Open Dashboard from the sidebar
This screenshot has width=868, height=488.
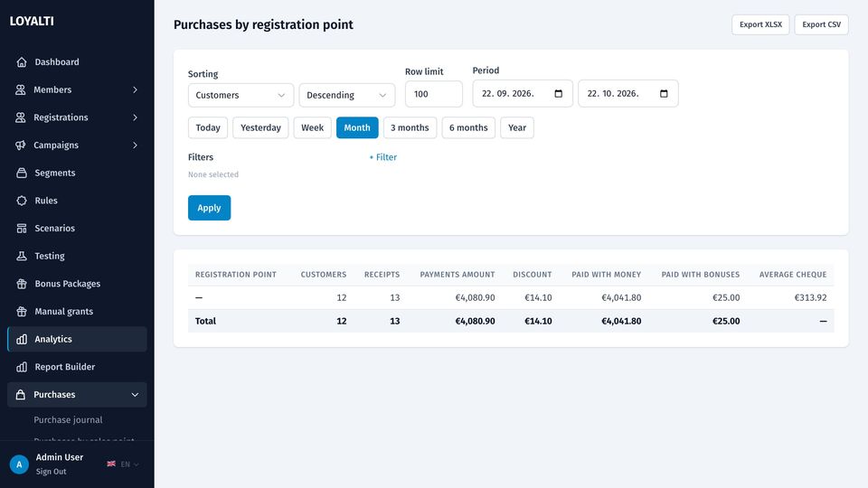click(x=77, y=62)
